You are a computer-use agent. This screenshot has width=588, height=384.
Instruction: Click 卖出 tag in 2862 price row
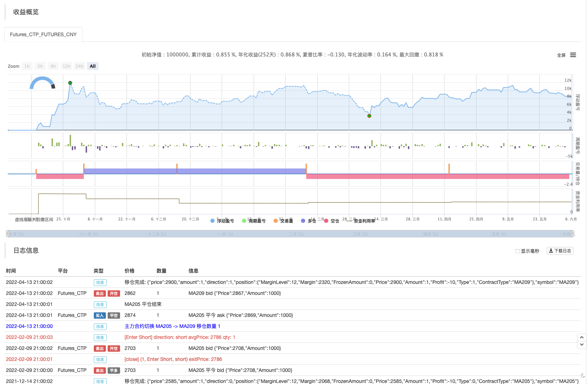tap(99, 294)
